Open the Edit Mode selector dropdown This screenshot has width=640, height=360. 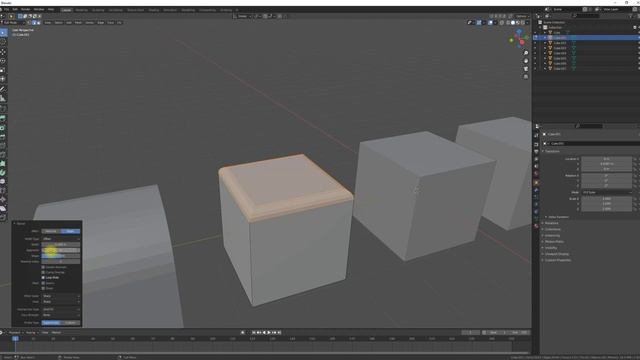click(x=13, y=22)
